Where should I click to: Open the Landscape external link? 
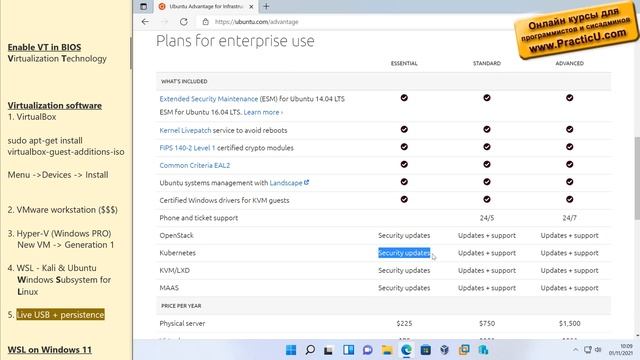[x=289, y=183]
